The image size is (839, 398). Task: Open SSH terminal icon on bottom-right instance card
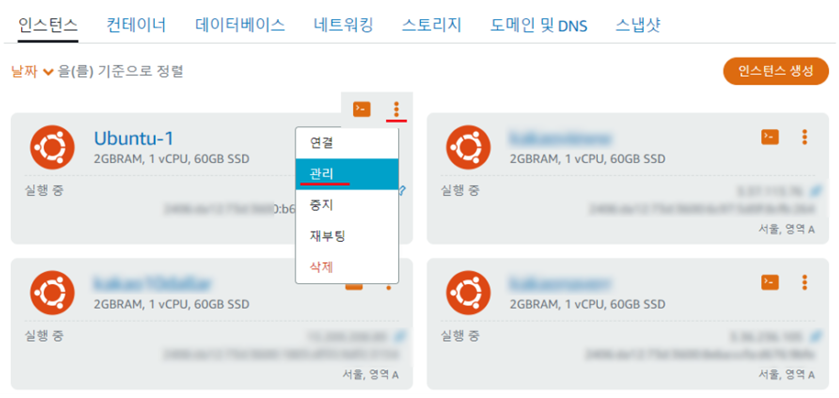(x=770, y=282)
